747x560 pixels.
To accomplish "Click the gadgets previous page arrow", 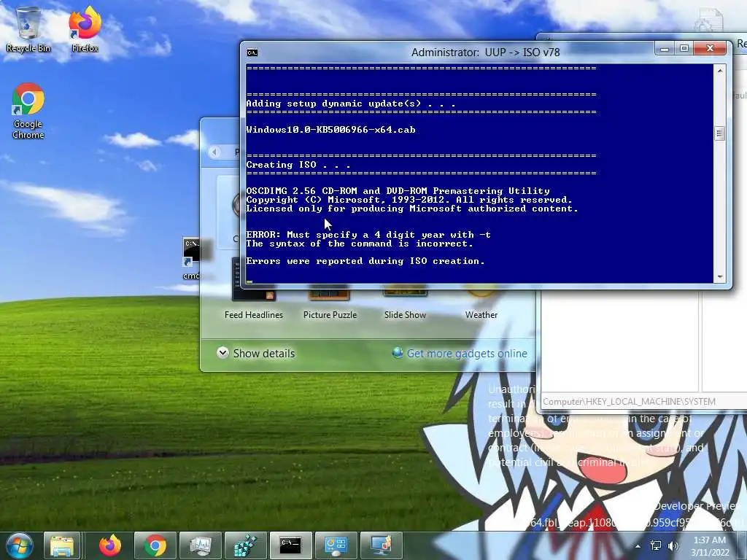I will (214, 152).
